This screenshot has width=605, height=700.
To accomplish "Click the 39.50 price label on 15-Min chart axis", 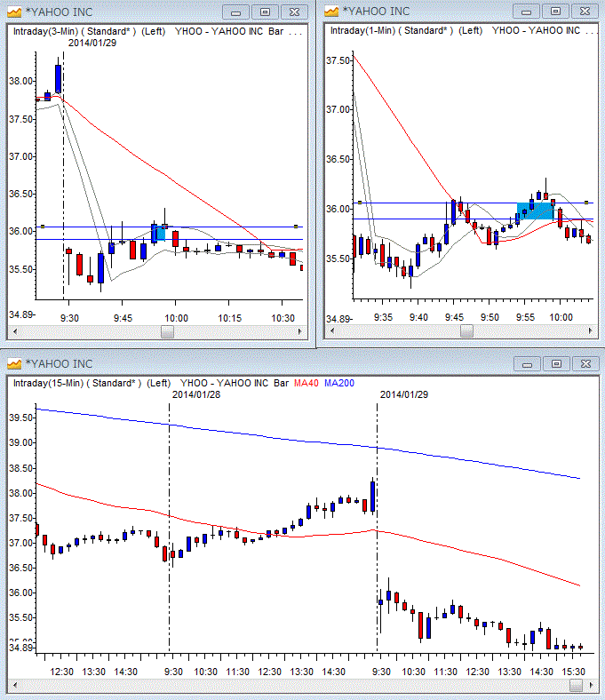I will (20, 418).
